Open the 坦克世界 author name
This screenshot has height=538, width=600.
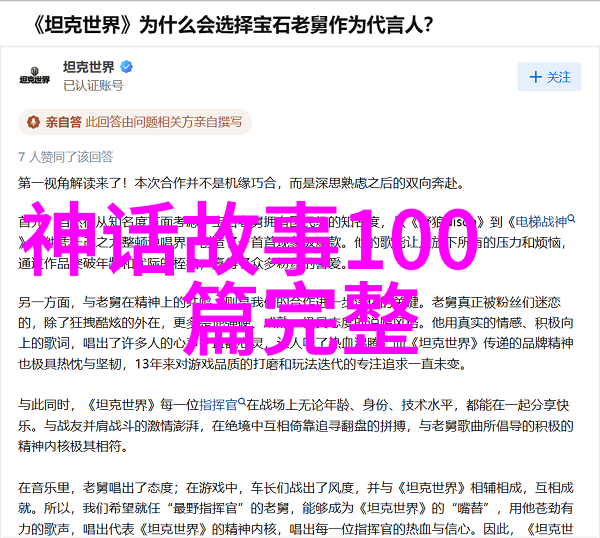pyautogui.click(x=88, y=67)
